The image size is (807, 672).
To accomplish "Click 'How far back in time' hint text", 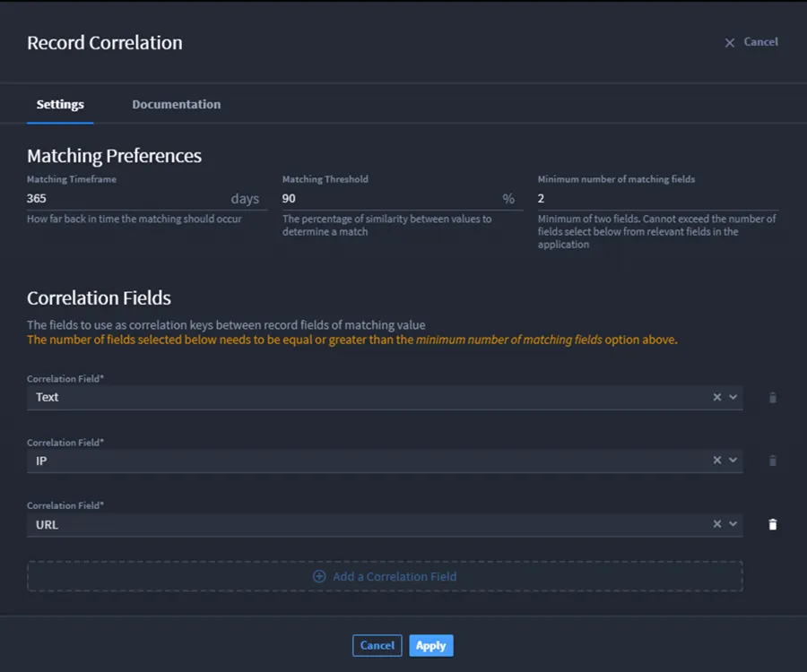I will 134,219.
